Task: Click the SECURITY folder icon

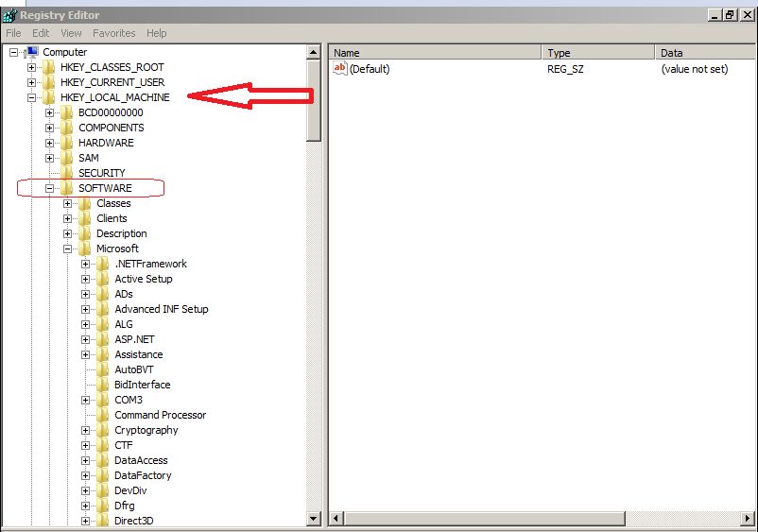Action: click(67, 173)
